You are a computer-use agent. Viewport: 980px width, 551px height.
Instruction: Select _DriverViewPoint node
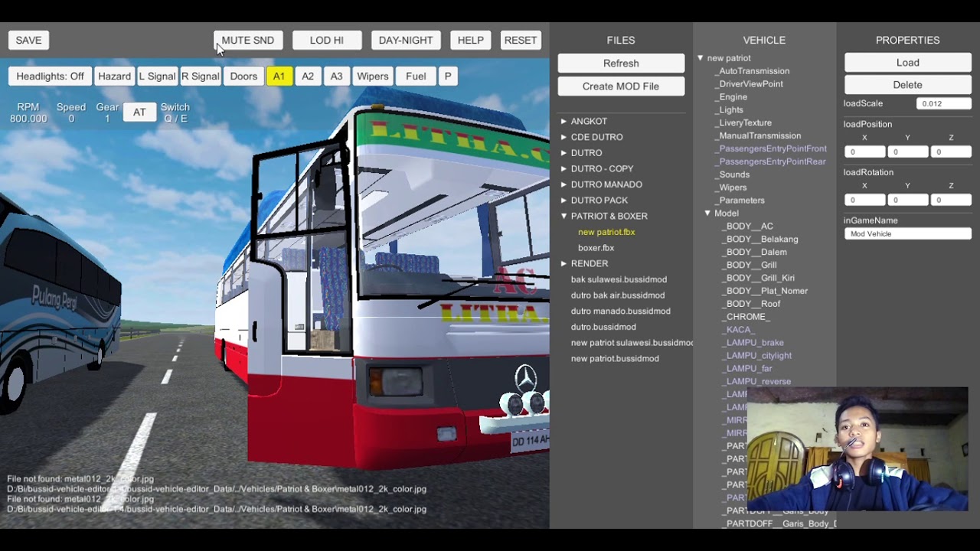point(748,84)
